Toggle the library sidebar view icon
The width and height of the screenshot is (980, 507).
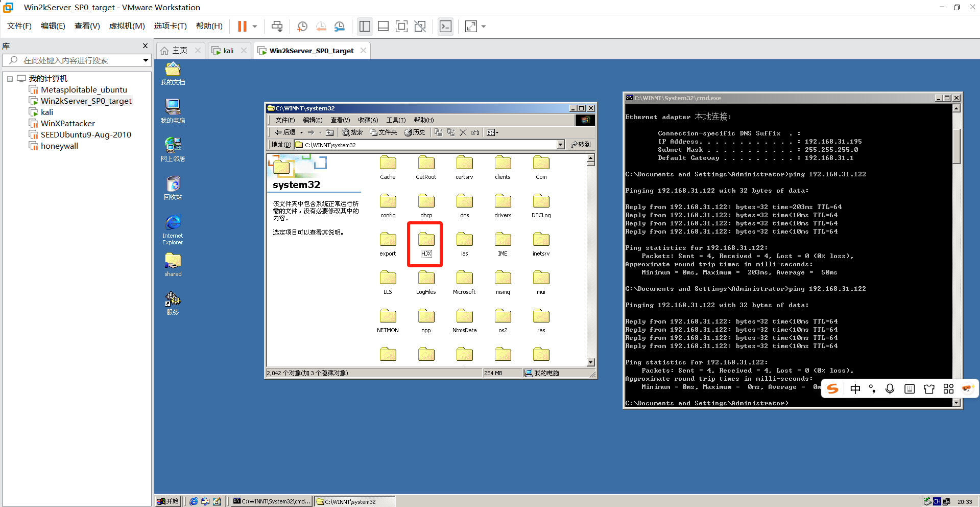pos(365,26)
